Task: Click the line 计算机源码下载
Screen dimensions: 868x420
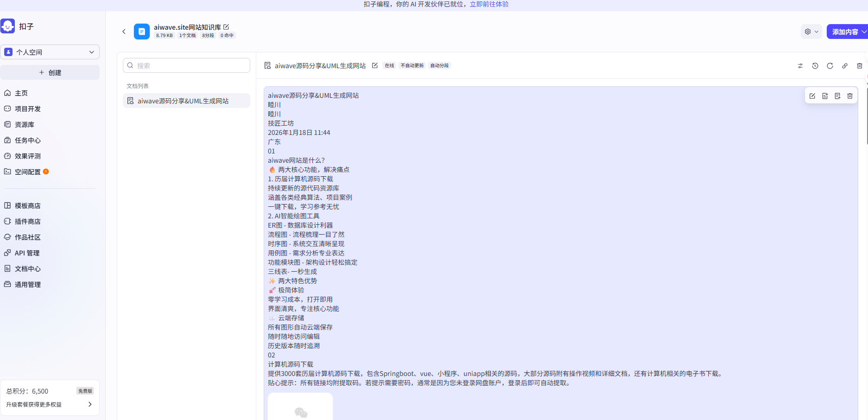Action: click(291, 364)
